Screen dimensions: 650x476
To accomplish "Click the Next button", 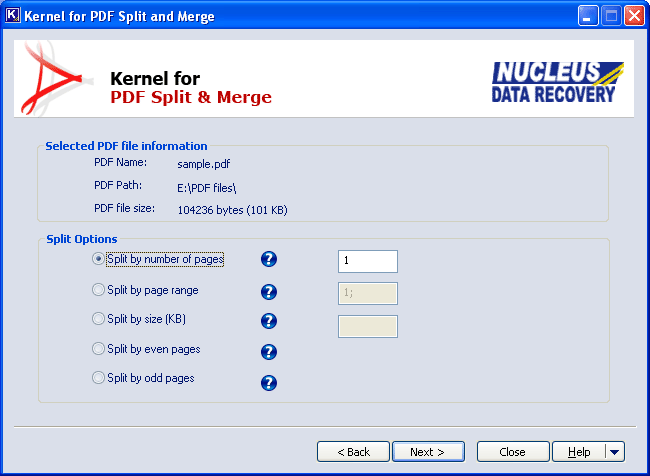I will (x=427, y=452).
